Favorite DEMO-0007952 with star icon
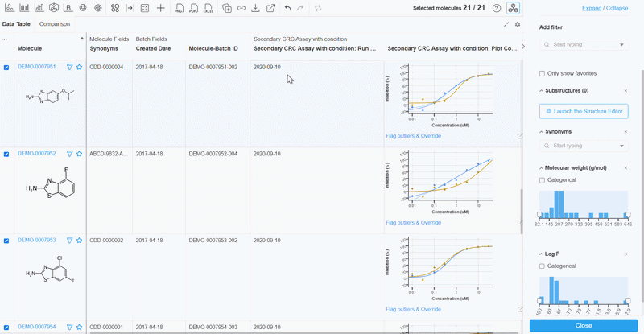The height and width of the screenshot is (334, 644). click(x=79, y=154)
